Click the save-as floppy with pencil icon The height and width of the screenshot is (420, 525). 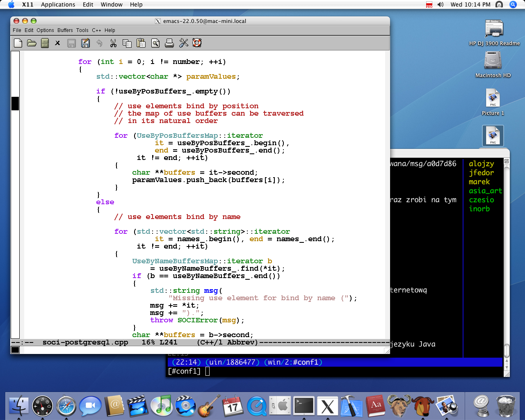[85, 43]
